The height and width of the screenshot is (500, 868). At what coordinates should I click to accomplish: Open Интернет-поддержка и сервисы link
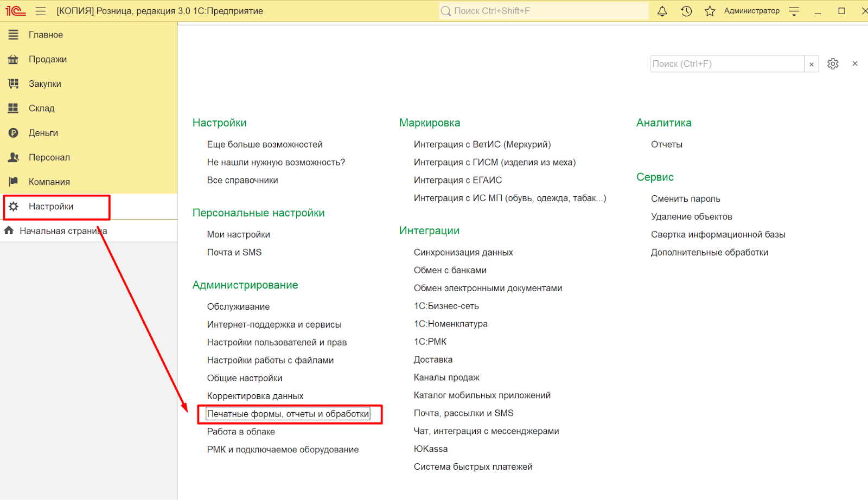[274, 324]
